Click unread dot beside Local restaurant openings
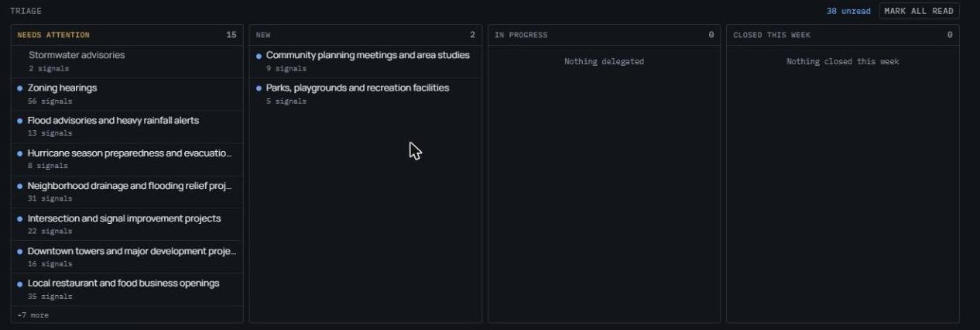The height and width of the screenshot is (330, 980). [x=20, y=284]
